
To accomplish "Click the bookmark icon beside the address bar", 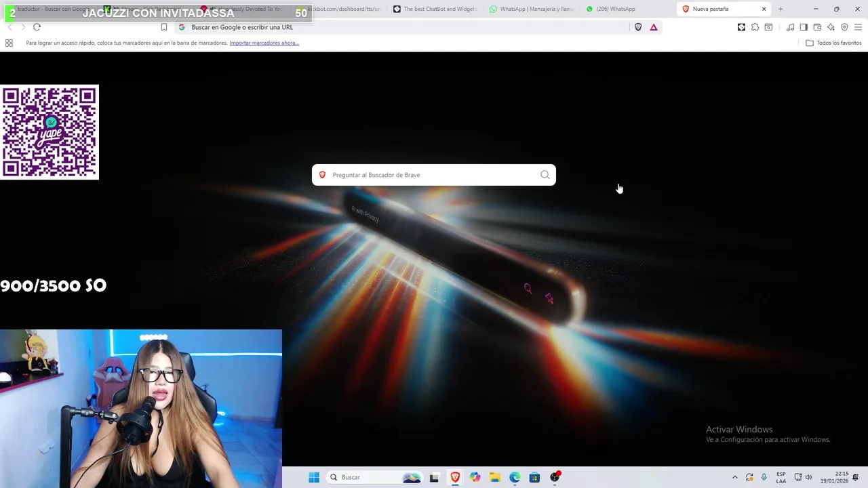I will pyautogui.click(x=164, y=27).
